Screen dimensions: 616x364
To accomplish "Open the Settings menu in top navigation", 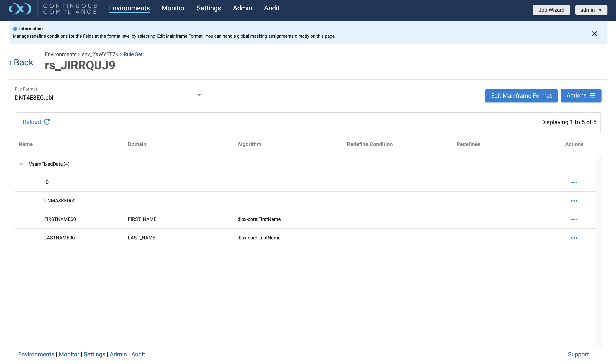I will [x=209, y=8].
